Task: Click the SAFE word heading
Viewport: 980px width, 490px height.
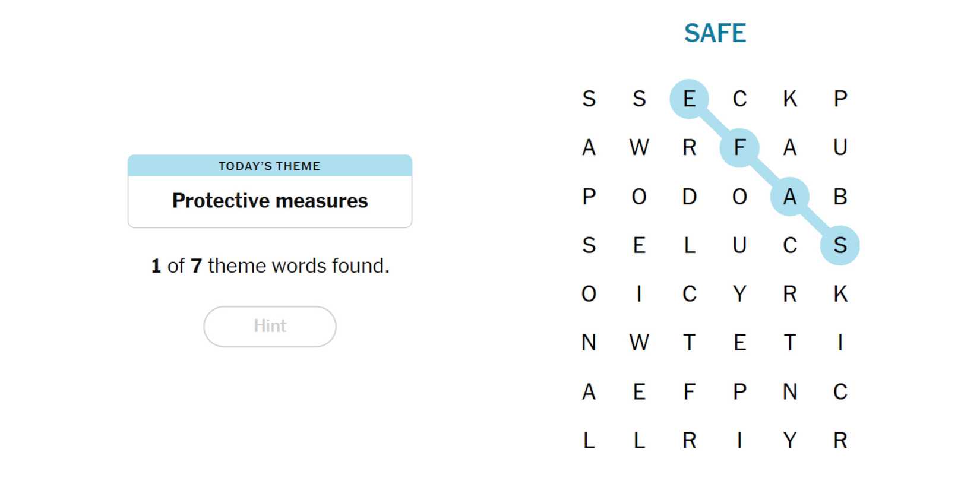Action: click(715, 33)
